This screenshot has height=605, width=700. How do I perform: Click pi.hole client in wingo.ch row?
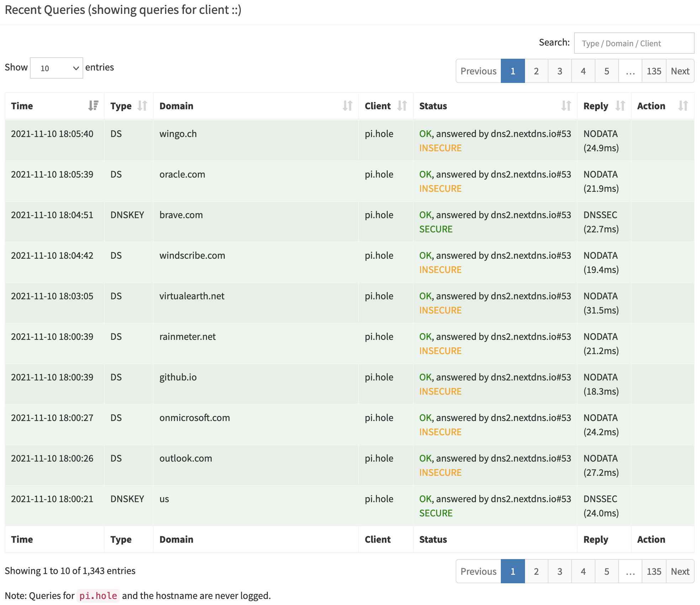click(379, 134)
